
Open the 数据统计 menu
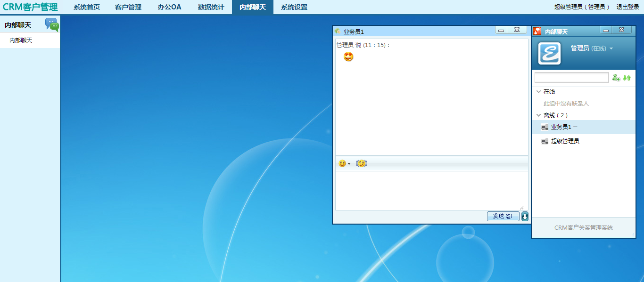(211, 7)
